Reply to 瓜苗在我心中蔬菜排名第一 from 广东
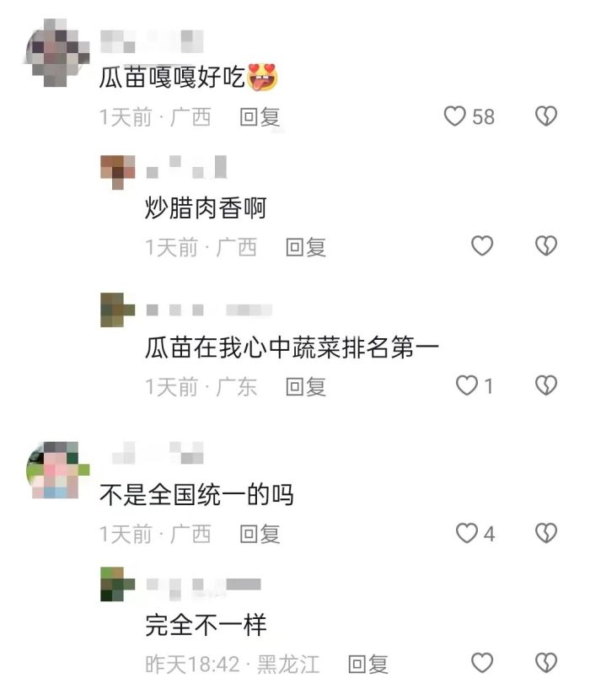Image resolution: width=590 pixels, height=700 pixels. [x=306, y=386]
